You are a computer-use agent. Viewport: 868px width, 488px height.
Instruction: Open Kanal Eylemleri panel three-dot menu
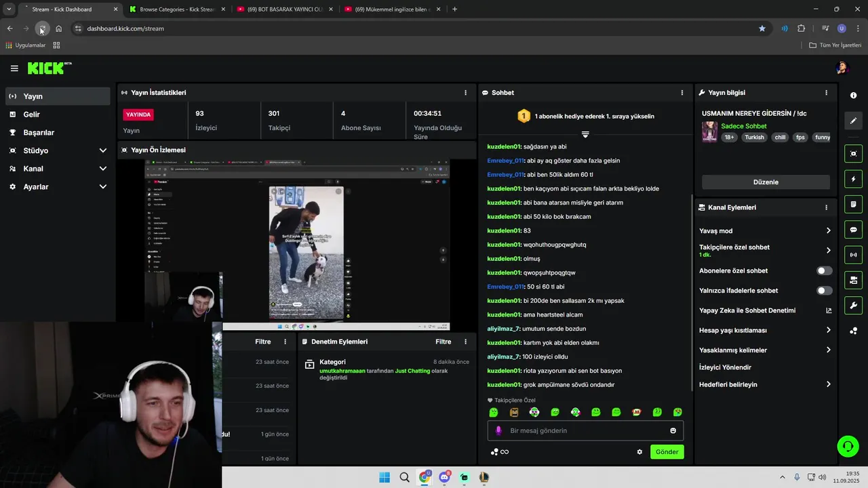coord(826,207)
